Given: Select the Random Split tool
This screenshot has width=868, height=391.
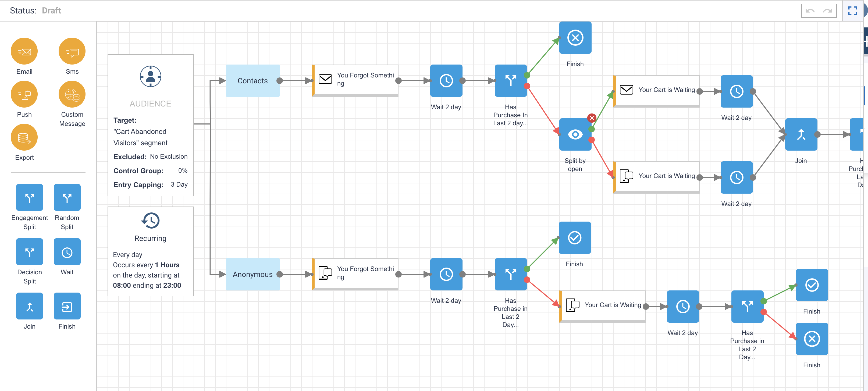Looking at the screenshot, I should coord(67,198).
